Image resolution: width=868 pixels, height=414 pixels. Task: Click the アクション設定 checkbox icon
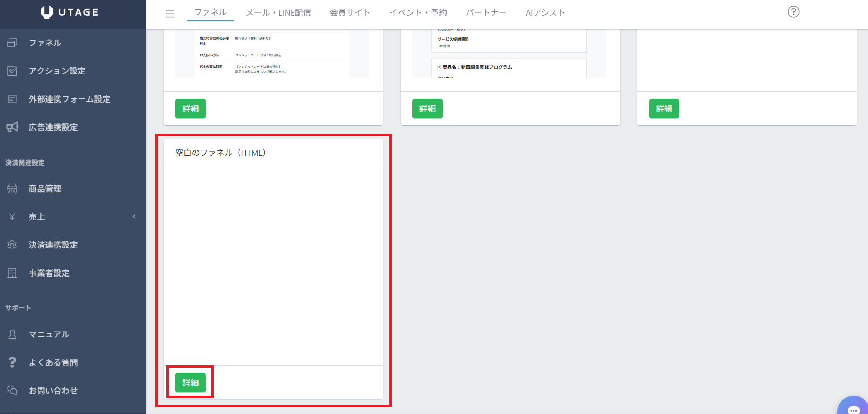[13, 71]
